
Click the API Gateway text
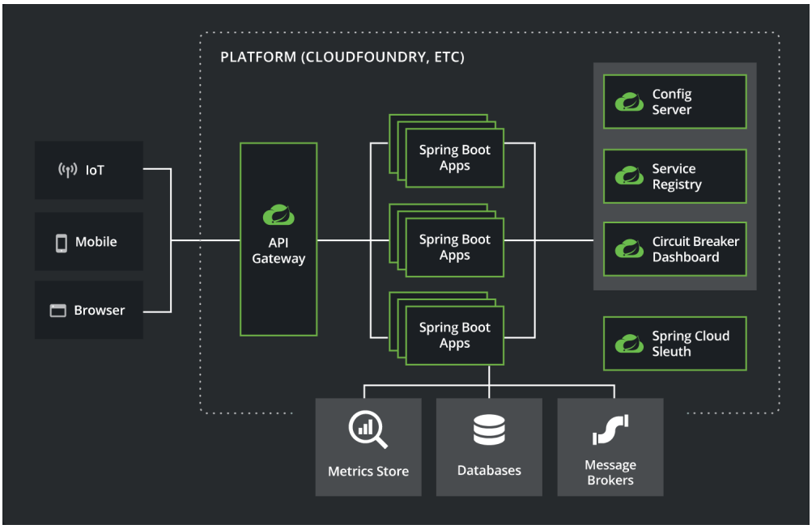tap(278, 251)
